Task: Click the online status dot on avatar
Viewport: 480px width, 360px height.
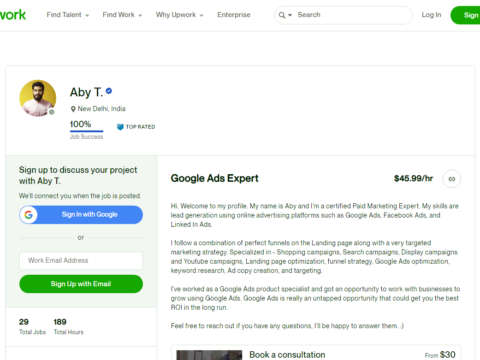Action: click(x=51, y=112)
